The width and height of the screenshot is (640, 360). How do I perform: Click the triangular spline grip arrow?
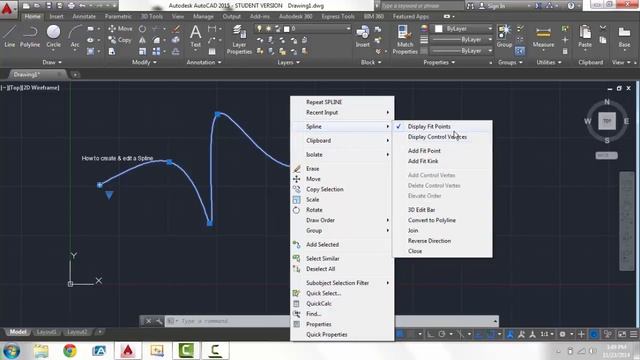(x=109, y=196)
